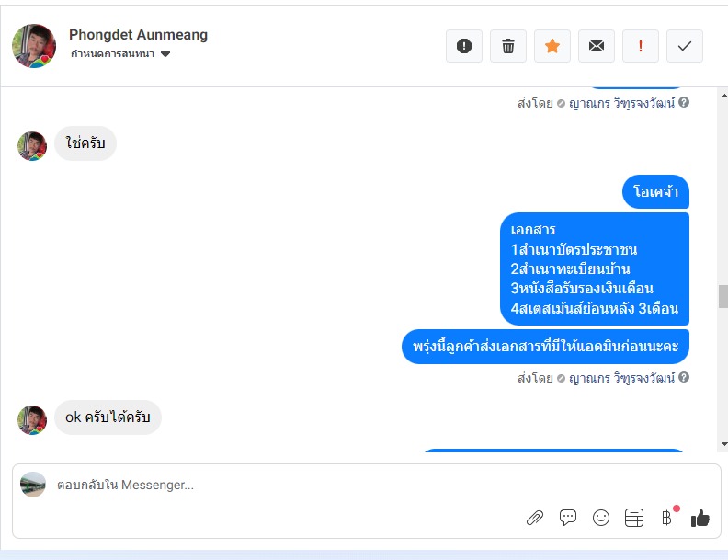Screen dimensions: 728x560
Task: Mark conversation as spam with octagon icon
Action: point(464,46)
